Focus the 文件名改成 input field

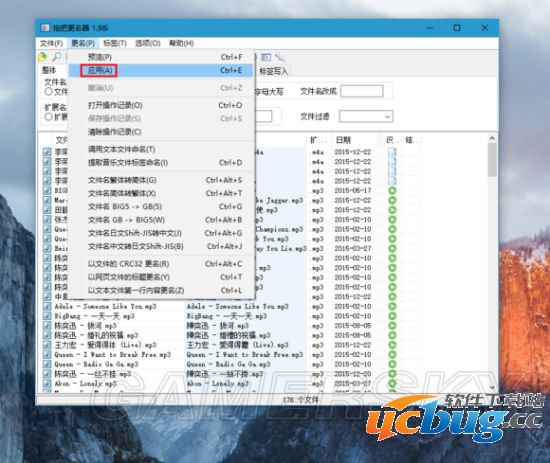362,91
